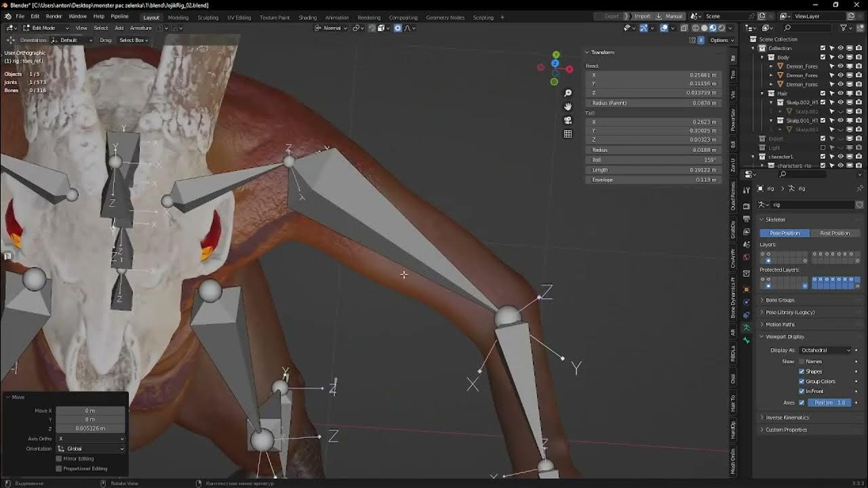The width and height of the screenshot is (868, 488).
Task: Switch to the Geometry Nodes workspace tab
Action: coord(445,17)
